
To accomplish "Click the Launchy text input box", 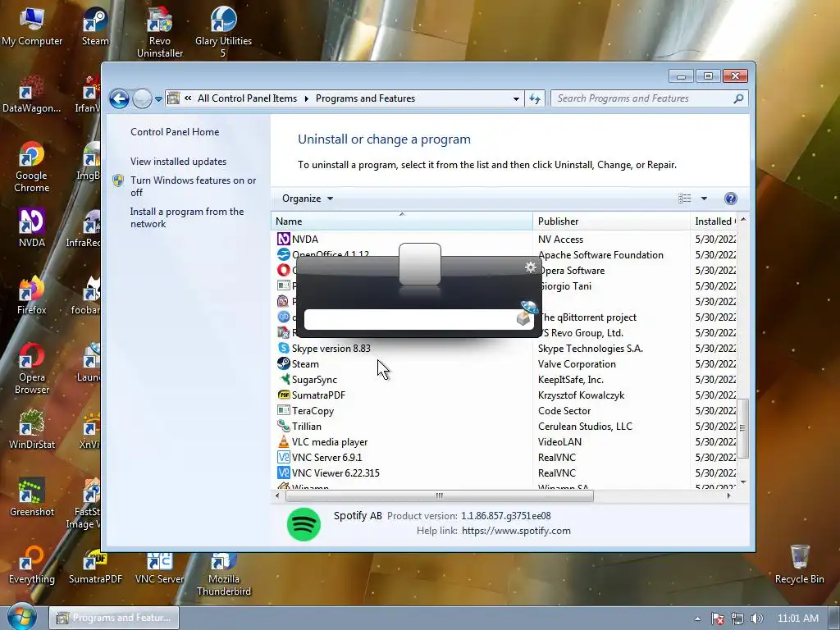I will [x=410, y=319].
